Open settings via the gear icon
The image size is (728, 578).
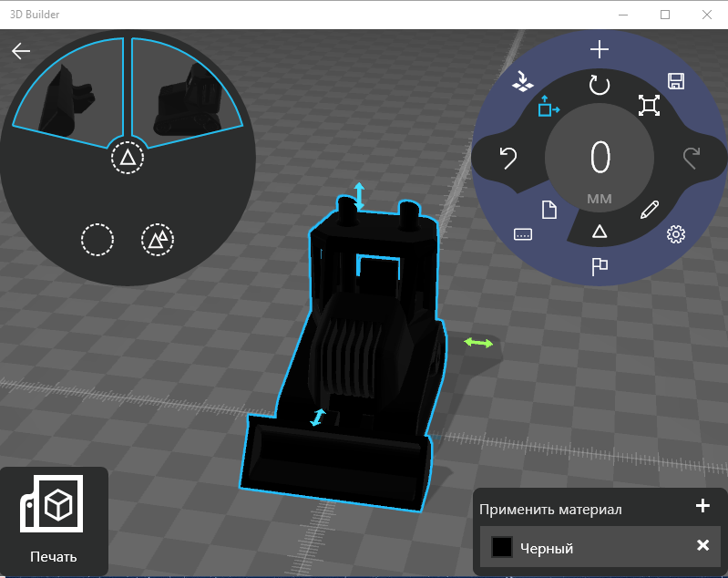click(x=675, y=234)
